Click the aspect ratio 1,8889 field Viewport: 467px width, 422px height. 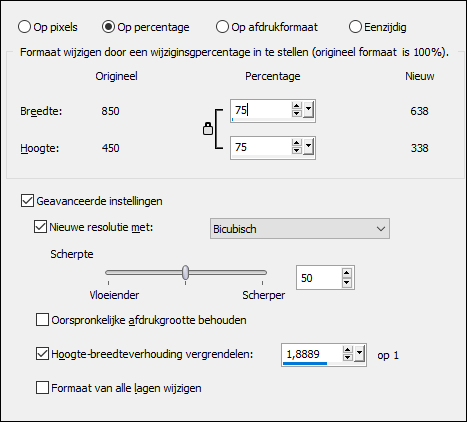coord(312,354)
